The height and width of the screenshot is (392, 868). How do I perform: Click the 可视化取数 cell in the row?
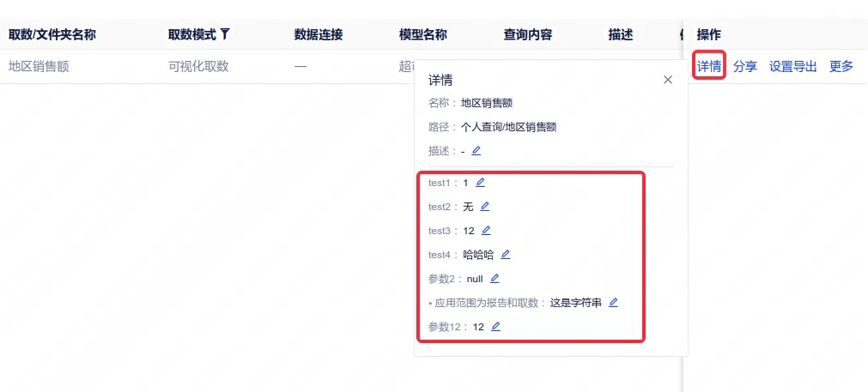click(198, 66)
